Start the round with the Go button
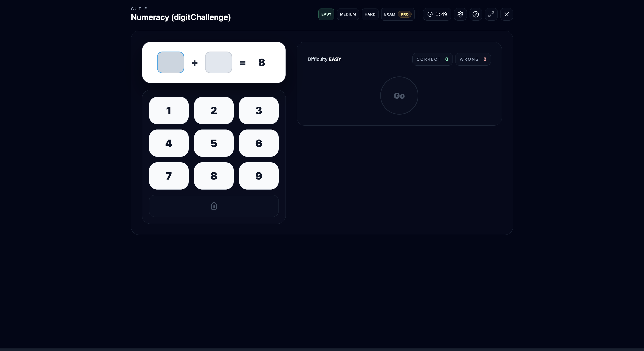Image resolution: width=644 pixels, height=351 pixels. click(399, 96)
